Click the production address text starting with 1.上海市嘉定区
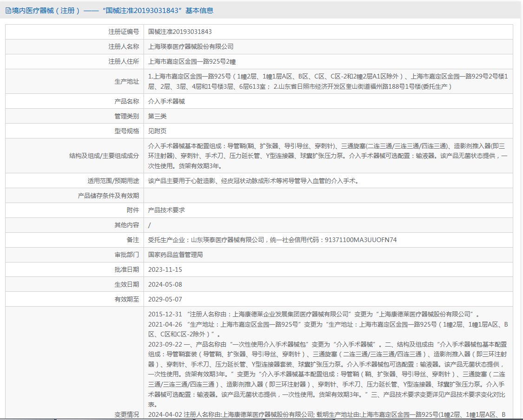Viewport: 523px width, 420px height. tap(328, 81)
